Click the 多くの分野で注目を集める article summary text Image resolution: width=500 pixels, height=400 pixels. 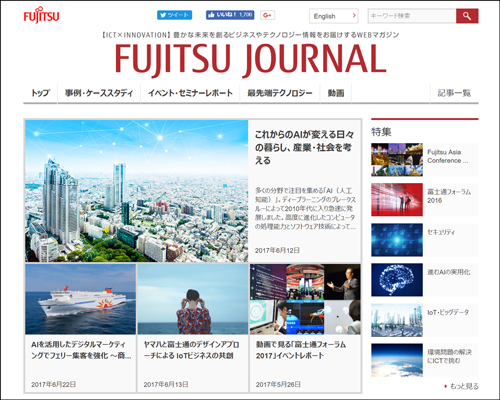tap(305, 208)
